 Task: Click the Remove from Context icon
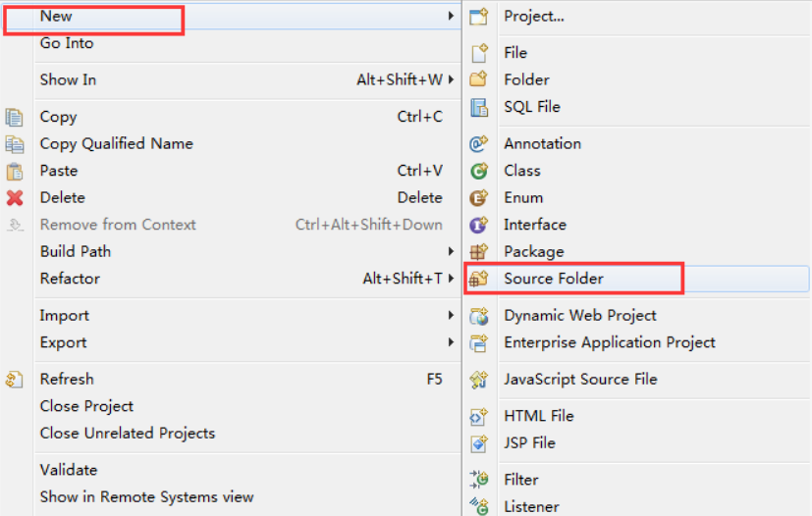coord(15,225)
